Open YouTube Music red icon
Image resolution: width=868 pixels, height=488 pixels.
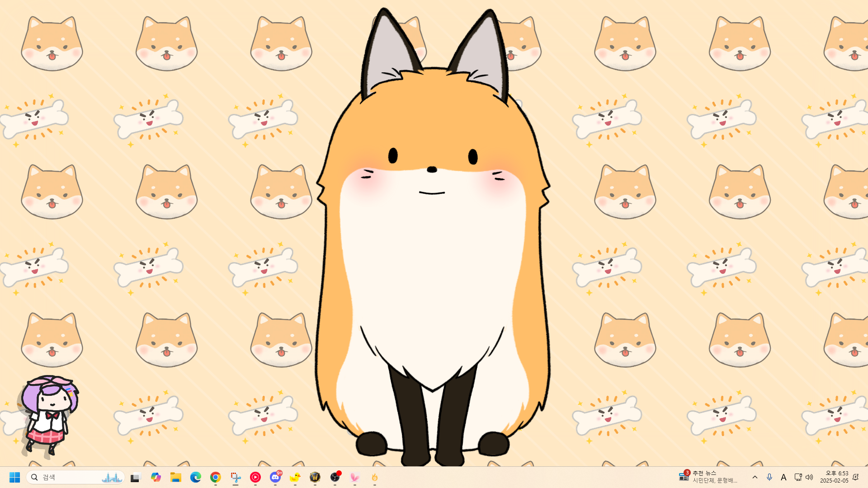tap(255, 477)
